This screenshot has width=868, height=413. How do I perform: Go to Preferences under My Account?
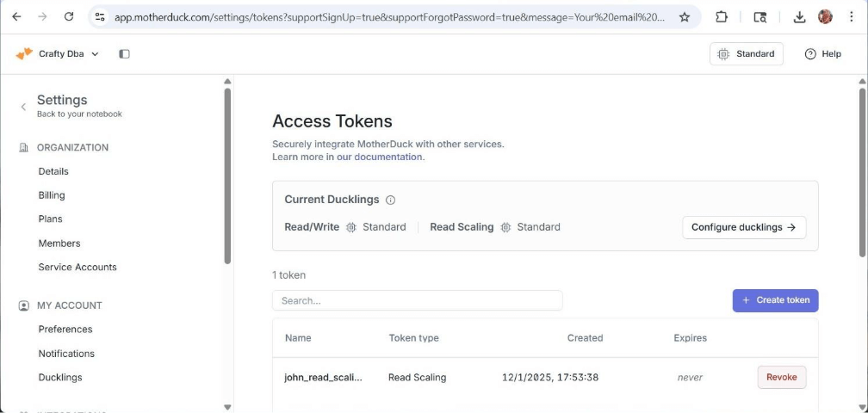(x=65, y=330)
